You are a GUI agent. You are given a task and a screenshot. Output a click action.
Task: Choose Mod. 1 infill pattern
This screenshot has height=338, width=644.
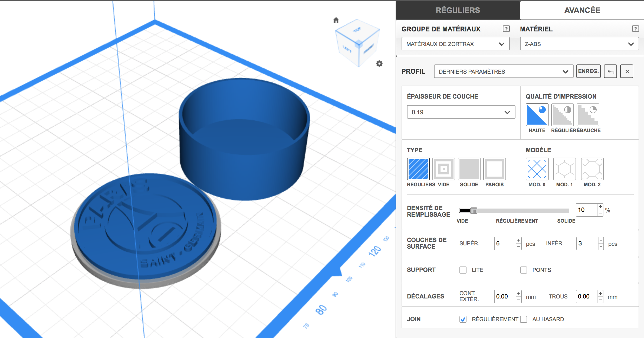tap(565, 169)
